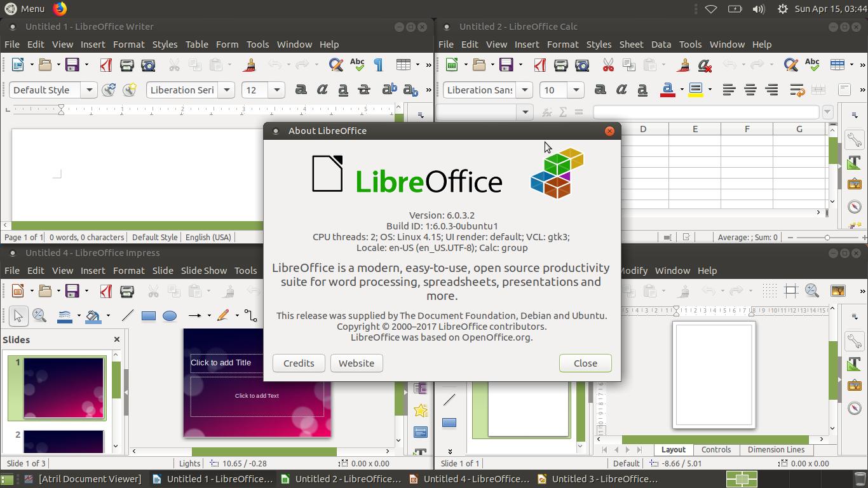Screen dimensions: 868x488
Task: Open the paragraph style dropdown in Writer
Action: pos(90,90)
